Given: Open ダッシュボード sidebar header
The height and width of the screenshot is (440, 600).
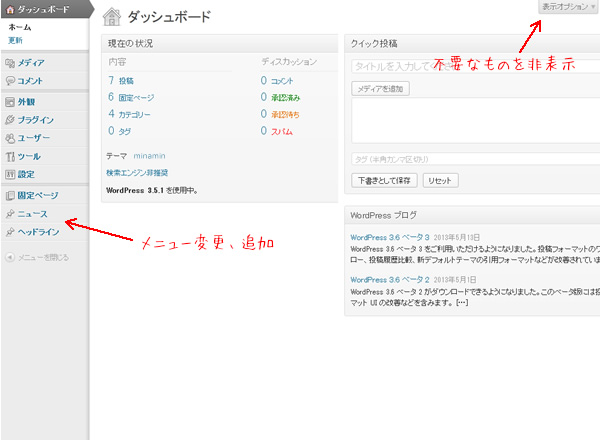Looking at the screenshot, I should pos(43,10).
